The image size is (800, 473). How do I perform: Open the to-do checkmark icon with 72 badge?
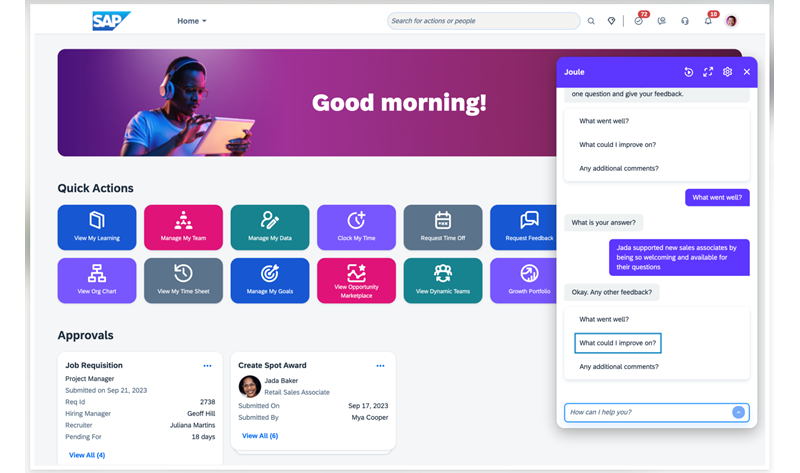click(x=639, y=21)
